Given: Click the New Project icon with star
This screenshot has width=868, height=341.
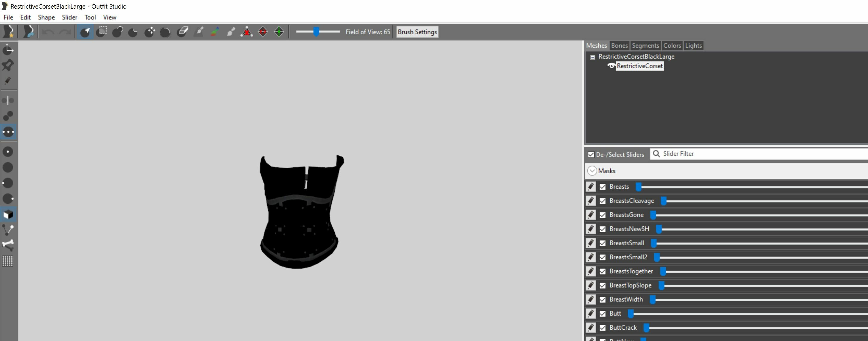Looking at the screenshot, I should (8, 32).
